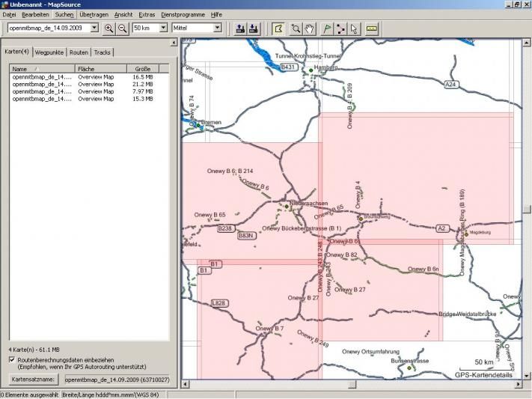Select the route tool icon

point(340,28)
